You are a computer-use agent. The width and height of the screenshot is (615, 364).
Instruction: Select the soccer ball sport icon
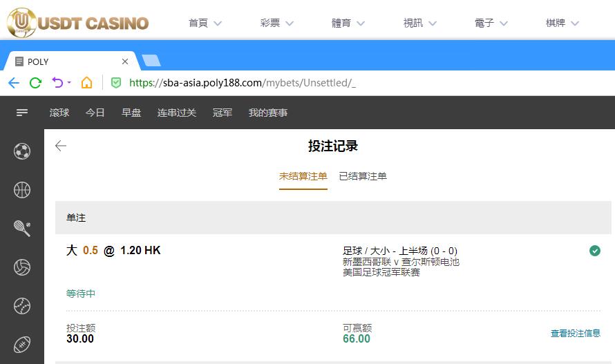(22, 151)
